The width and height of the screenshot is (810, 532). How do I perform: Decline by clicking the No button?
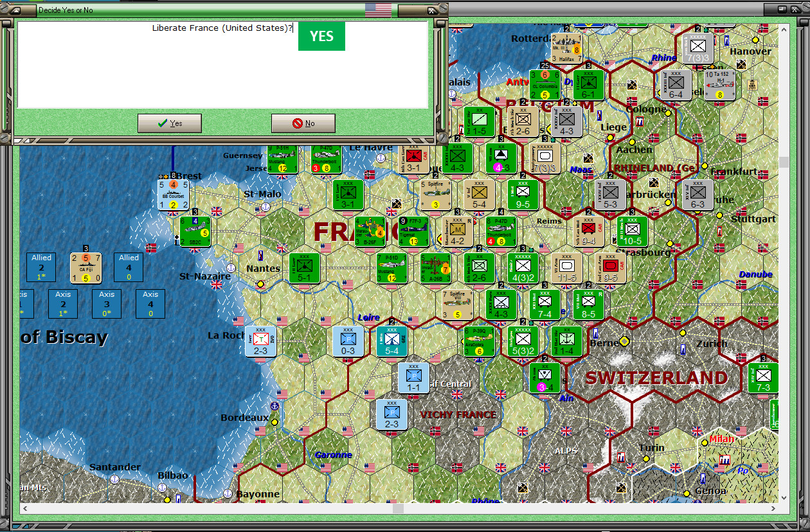(303, 123)
